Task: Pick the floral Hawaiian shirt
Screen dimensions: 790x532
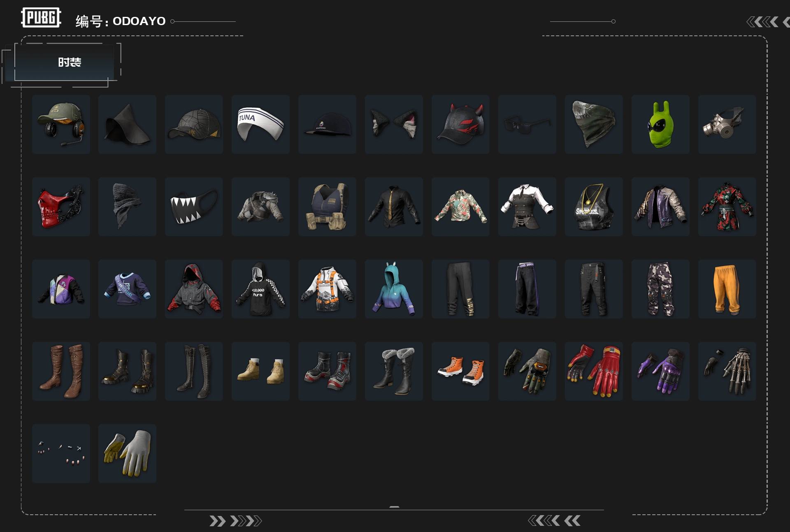Action: (x=461, y=207)
